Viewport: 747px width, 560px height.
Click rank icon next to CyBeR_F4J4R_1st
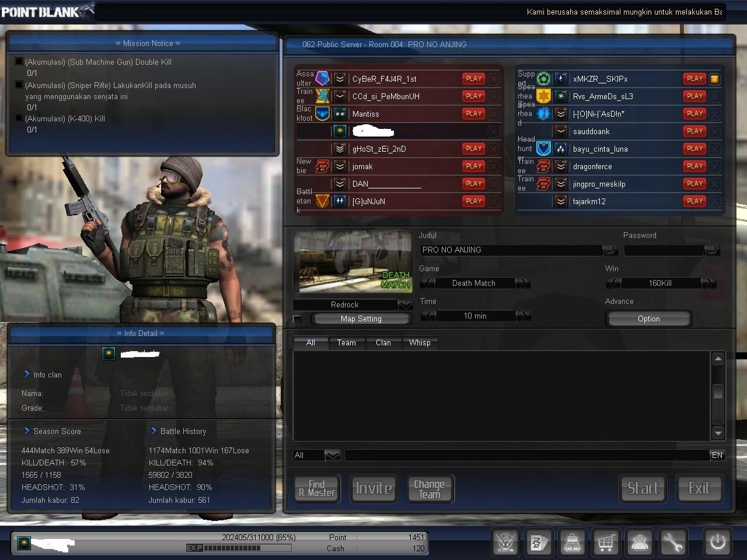tap(340, 79)
